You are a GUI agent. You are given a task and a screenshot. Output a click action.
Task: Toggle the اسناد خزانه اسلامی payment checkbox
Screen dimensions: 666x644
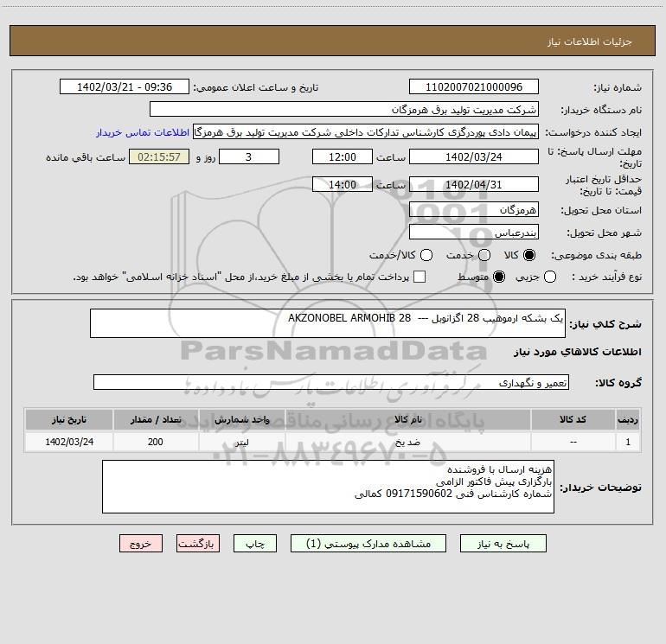419,277
